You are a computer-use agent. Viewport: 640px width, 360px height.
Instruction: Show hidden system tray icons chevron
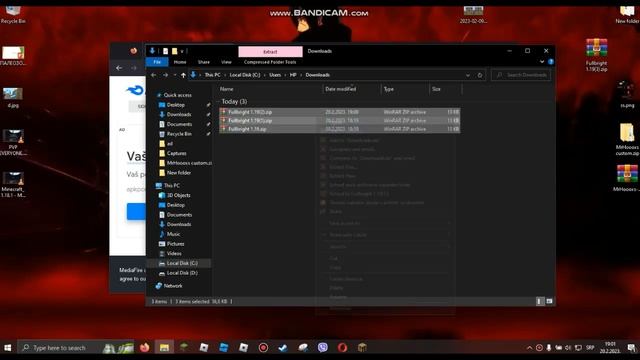[529, 348]
